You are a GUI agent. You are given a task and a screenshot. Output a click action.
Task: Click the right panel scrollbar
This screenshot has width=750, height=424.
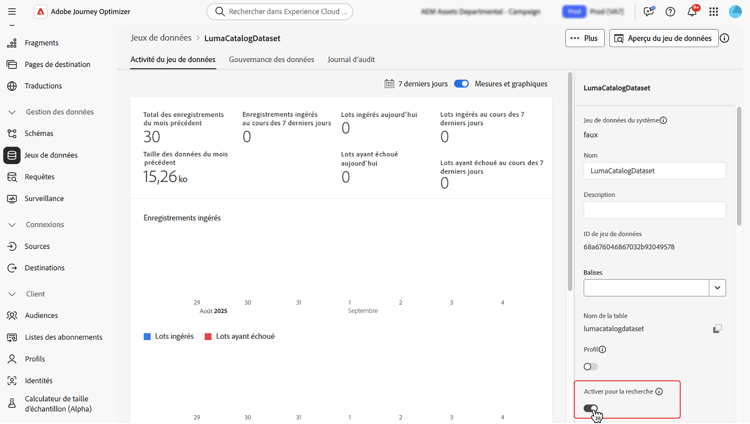(x=739, y=166)
